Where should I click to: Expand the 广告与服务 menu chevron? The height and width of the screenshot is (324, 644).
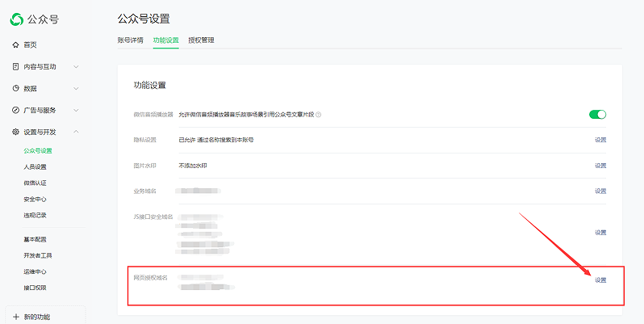(76, 110)
